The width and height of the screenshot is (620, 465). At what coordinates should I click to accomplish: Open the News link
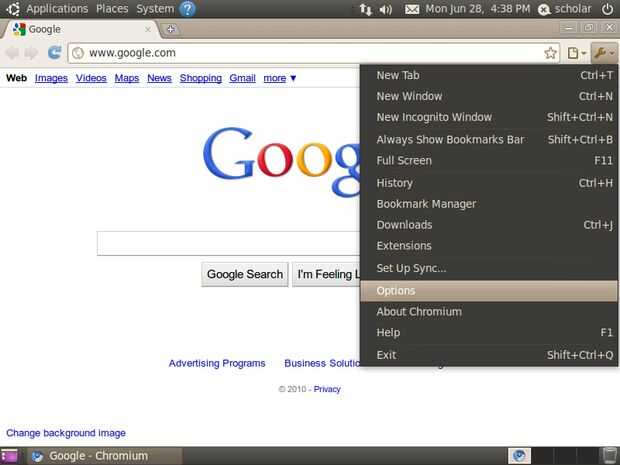pos(159,78)
